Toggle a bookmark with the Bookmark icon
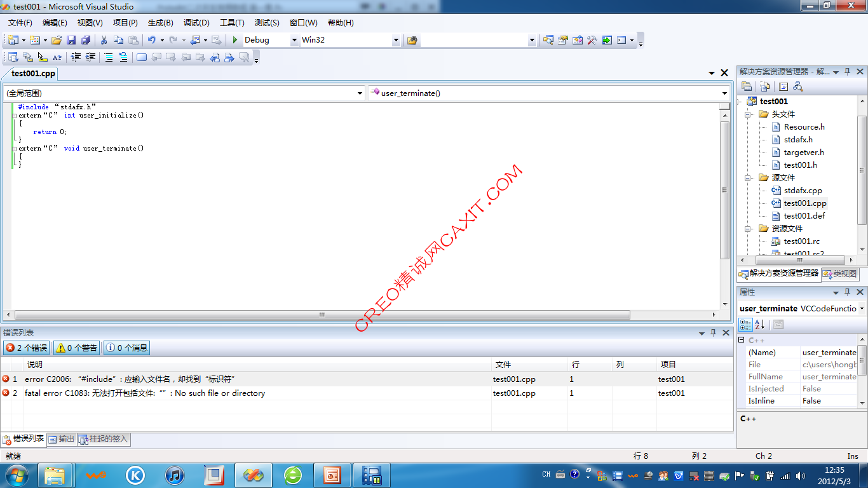This screenshot has width=868, height=488. (x=141, y=57)
